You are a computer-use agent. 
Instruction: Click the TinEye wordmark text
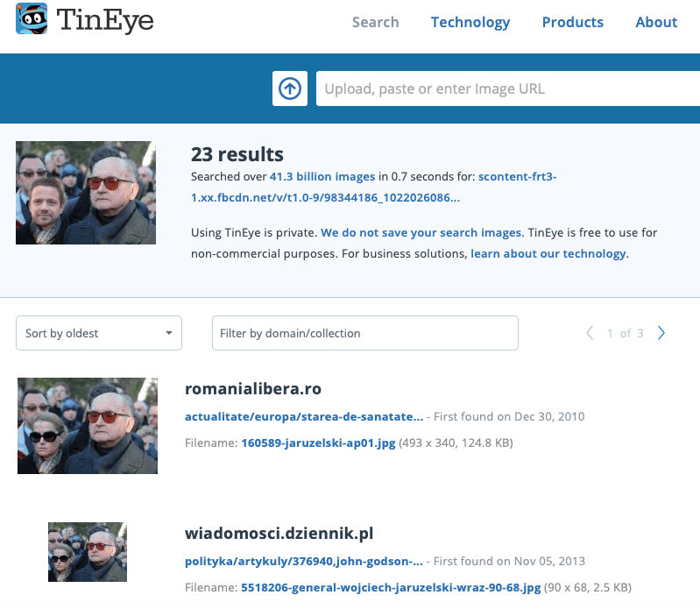tap(105, 20)
